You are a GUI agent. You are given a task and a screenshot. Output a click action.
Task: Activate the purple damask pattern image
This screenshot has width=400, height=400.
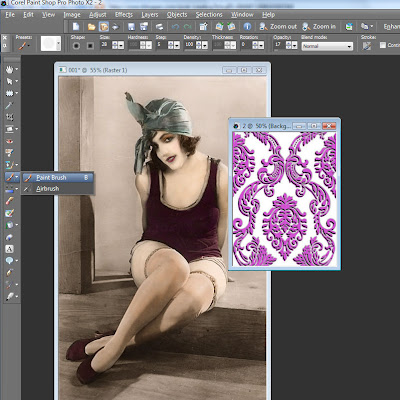pos(284,199)
